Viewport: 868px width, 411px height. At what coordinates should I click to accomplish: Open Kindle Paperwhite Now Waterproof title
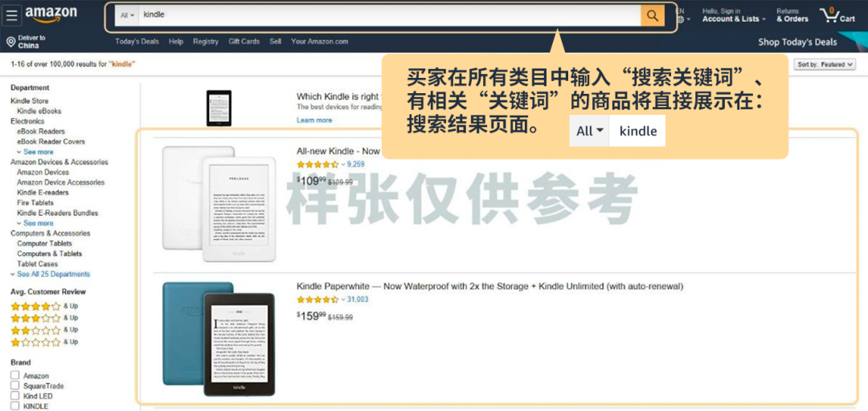490,287
